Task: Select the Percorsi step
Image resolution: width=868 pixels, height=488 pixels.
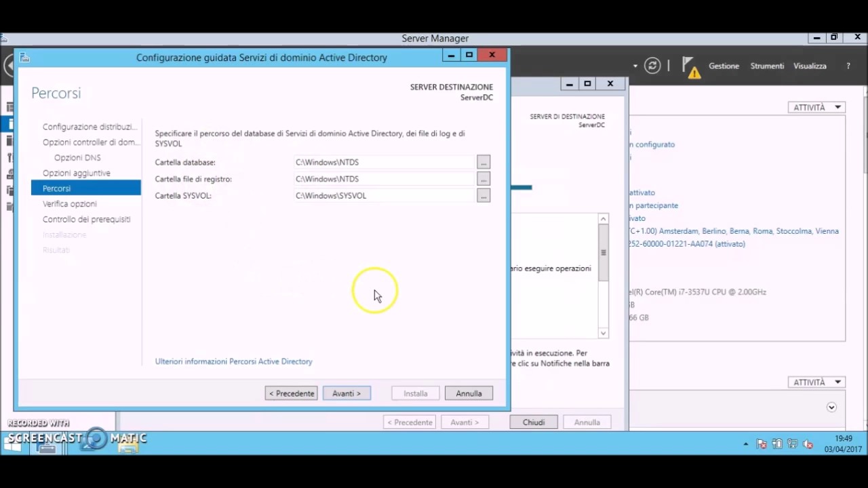Action: pos(86,188)
